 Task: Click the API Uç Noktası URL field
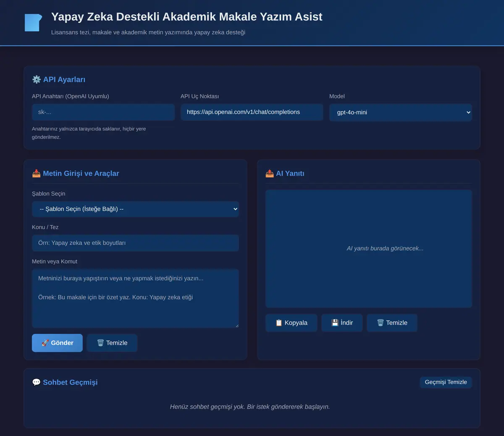point(252,112)
